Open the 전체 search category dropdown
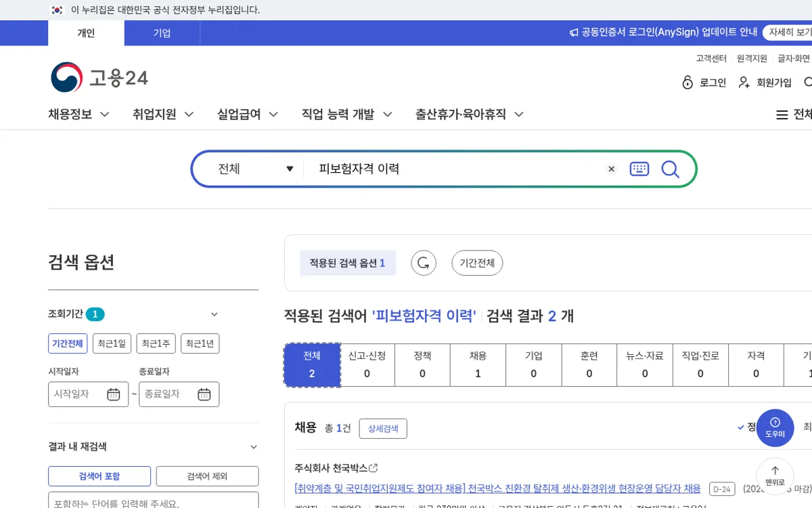The height and width of the screenshot is (508, 812). coord(255,169)
